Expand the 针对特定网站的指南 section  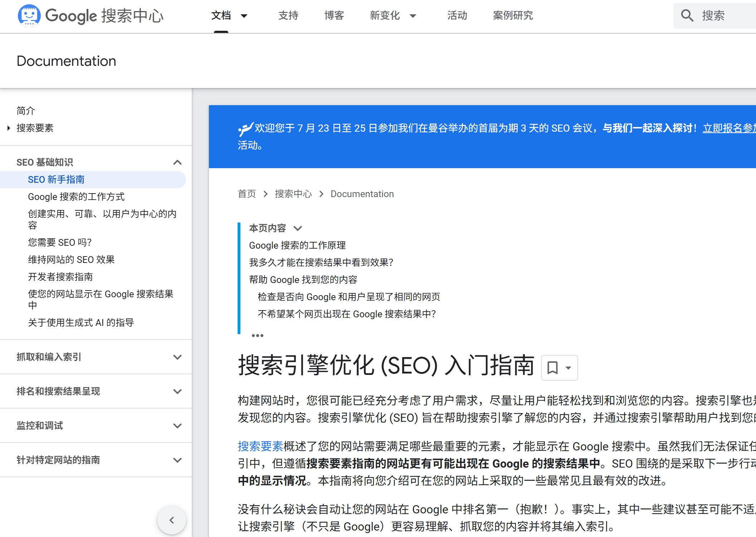(177, 460)
